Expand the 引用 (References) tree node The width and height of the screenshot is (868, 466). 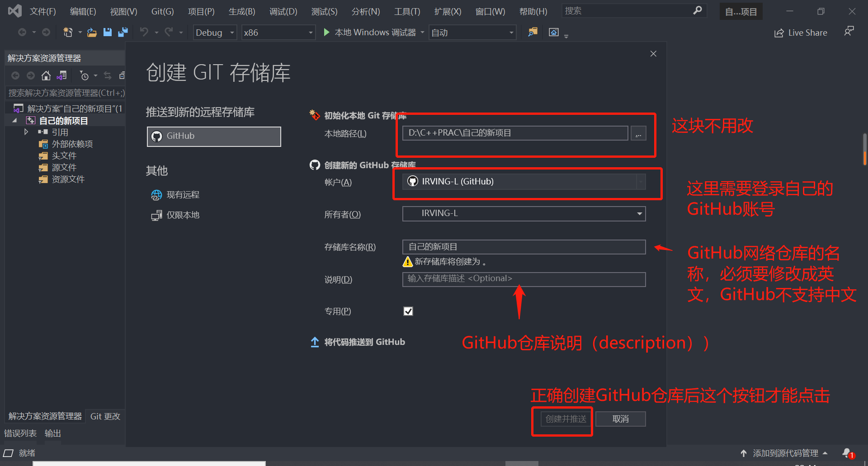point(26,132)
